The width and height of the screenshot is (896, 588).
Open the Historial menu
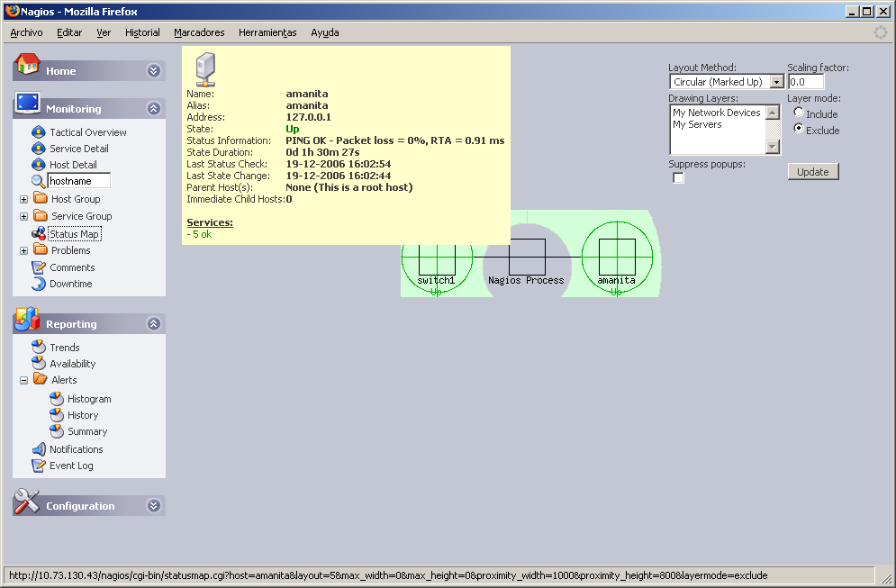[x=142, y=32]
